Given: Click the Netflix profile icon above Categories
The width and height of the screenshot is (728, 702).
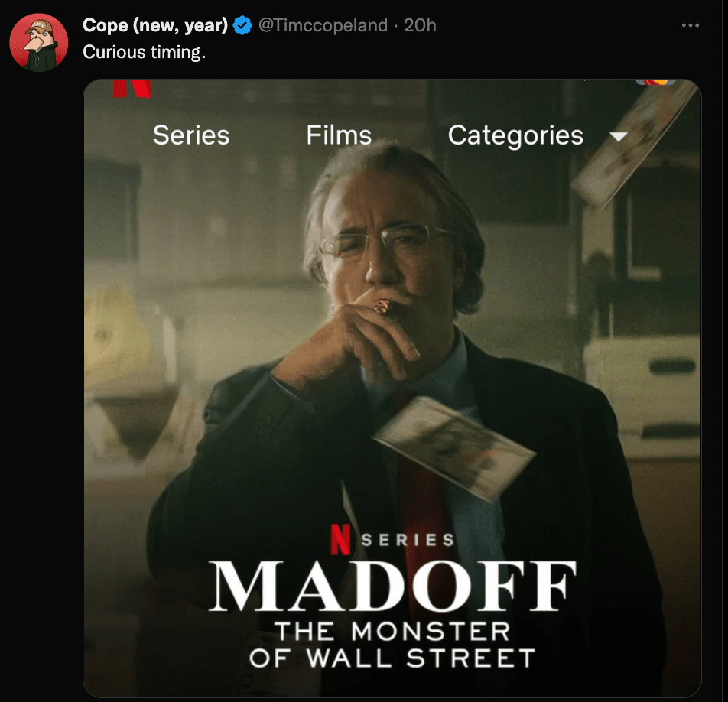Looking at the screenshot, I should (x=656, y=83).
